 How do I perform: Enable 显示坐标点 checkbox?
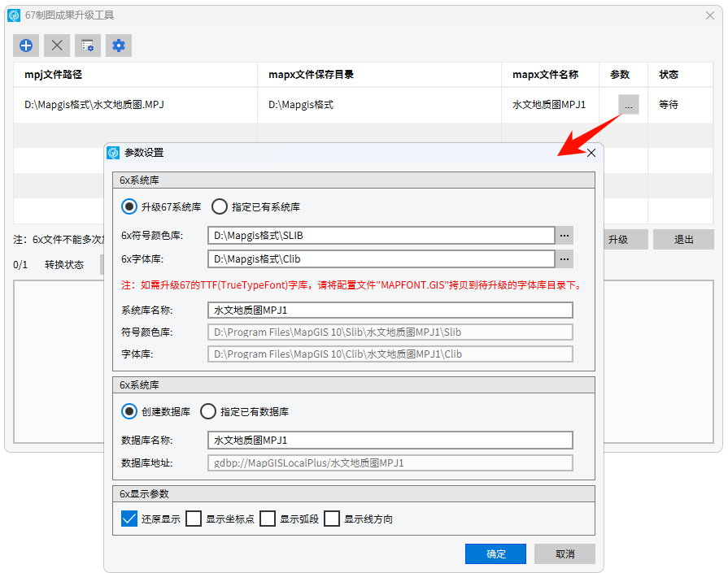tap(194, 519)
